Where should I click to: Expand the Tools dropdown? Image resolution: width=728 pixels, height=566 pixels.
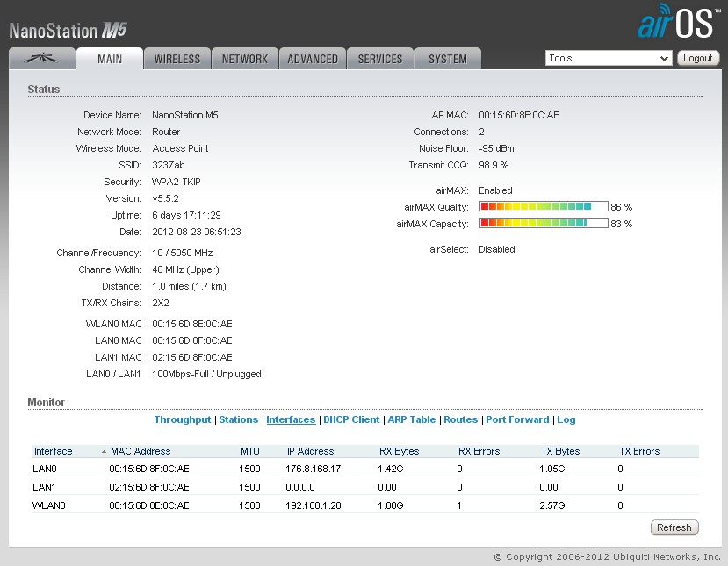click(x=609, y=58)
